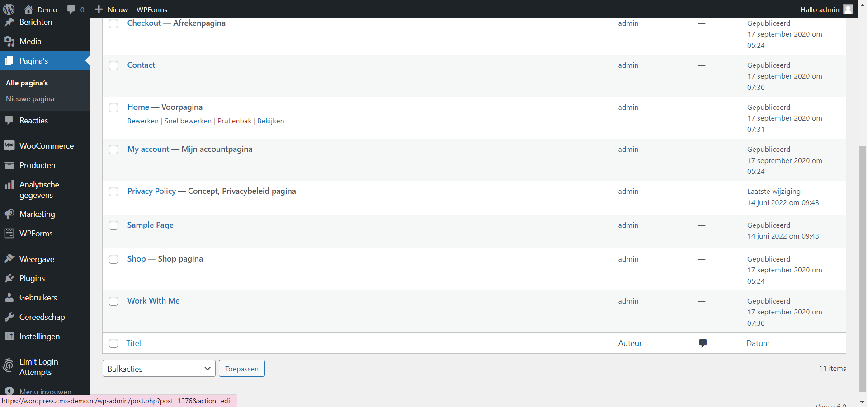Open Alle pagina's submenu item
This screenshot has height=407, width=868.
(x=27, y=83)
